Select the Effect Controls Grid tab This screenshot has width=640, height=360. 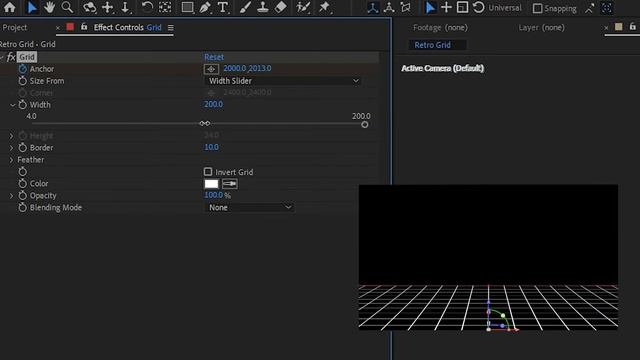pyautogui.click(x=127, y=27)
